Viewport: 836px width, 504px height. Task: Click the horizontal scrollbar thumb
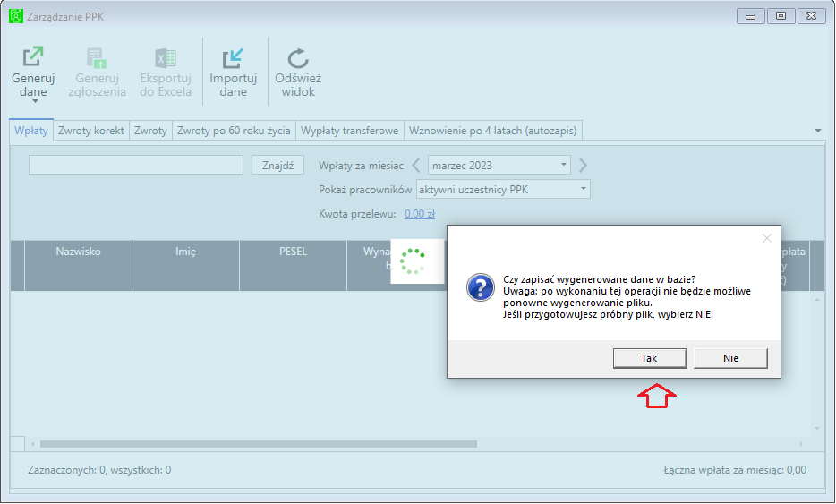259,444
